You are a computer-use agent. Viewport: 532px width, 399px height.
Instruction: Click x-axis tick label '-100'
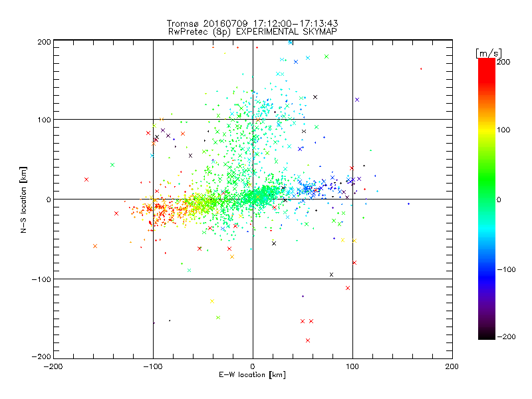[153, 366]
